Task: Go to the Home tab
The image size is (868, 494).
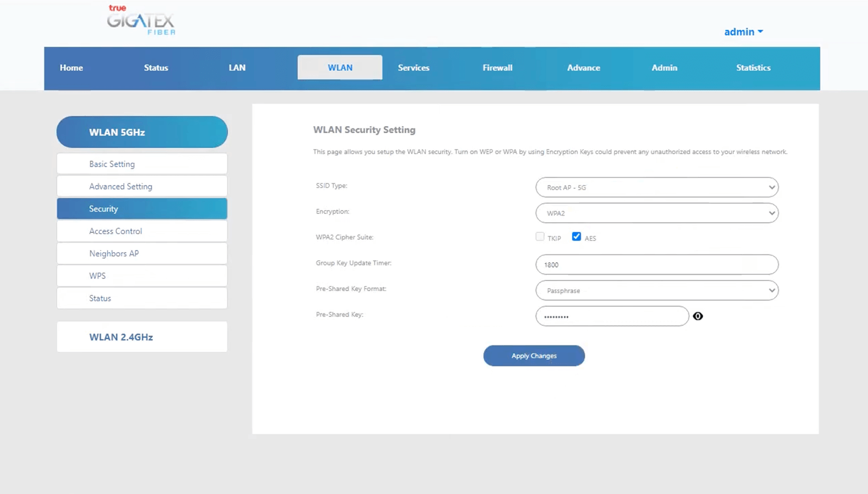Action: (71, 68)
